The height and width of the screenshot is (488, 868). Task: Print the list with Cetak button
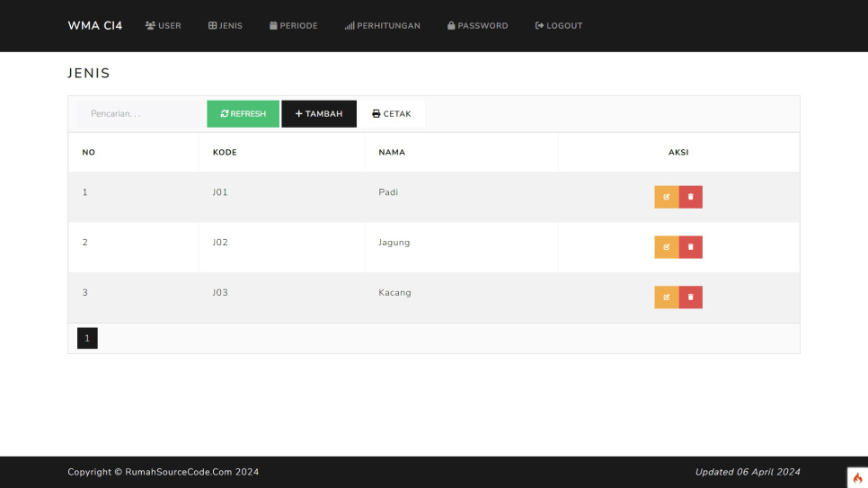click(x=392, y=114)
